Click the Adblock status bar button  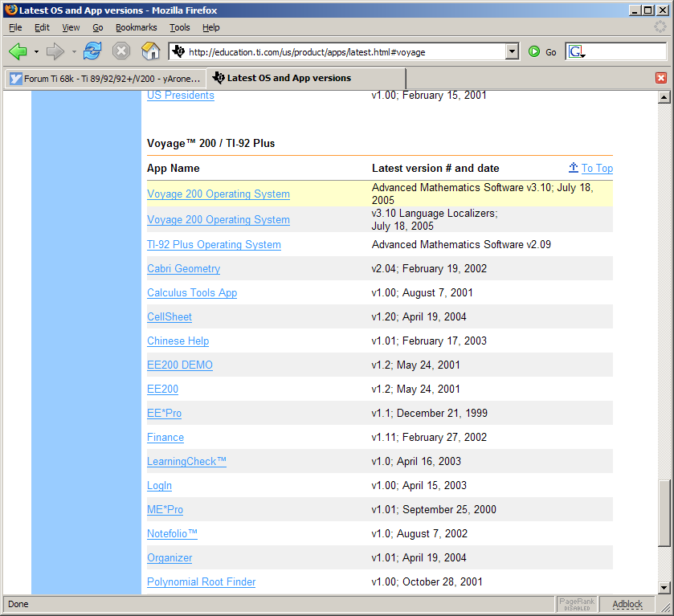point(627,604)
